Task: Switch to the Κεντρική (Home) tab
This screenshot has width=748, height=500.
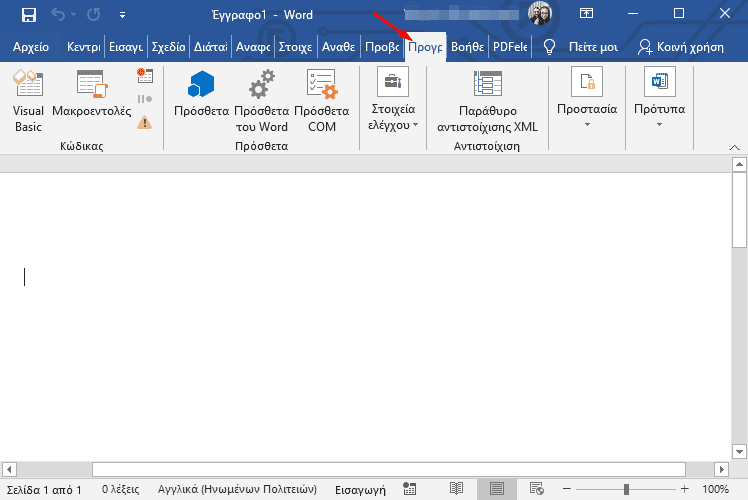Action: 83,47
